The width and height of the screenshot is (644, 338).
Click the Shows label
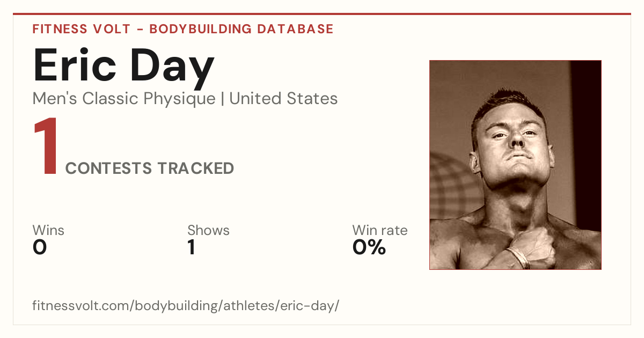[x=208, y=231]
